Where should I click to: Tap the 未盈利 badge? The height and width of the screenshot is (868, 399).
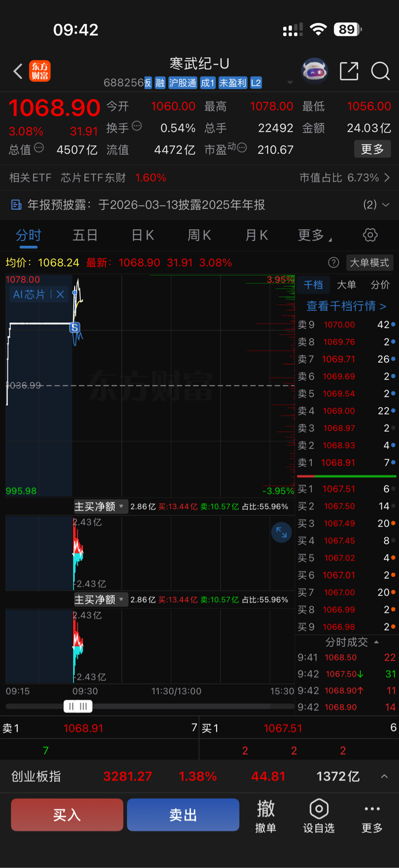pyautogui.click(x=232, y=83)
